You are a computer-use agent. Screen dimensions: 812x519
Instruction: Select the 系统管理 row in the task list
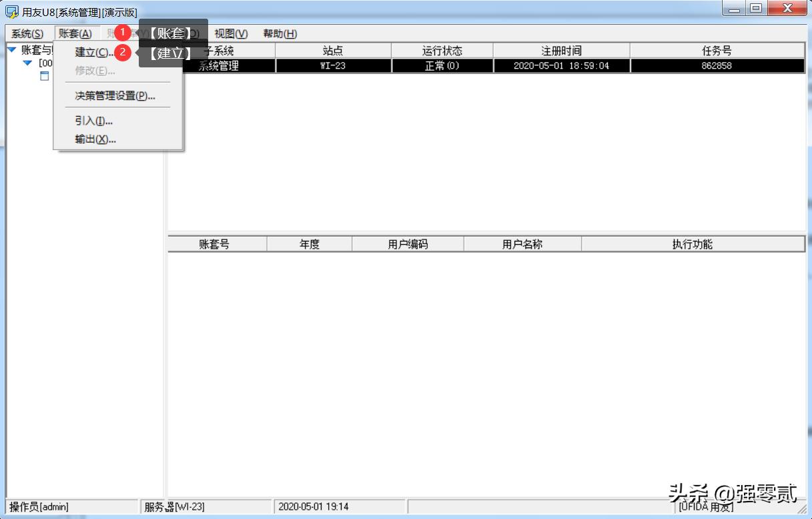click(x=220, y=65)
